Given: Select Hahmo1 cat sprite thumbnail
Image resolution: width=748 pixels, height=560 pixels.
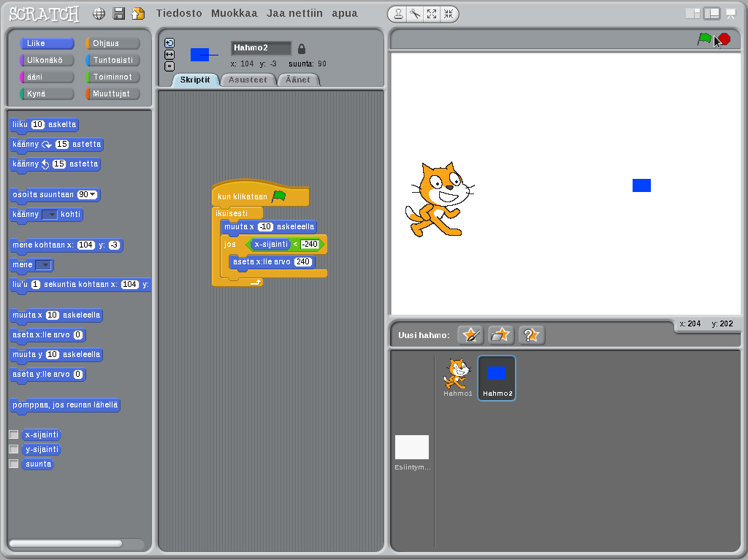Looking at the screenshot, I should coord(457,377).
